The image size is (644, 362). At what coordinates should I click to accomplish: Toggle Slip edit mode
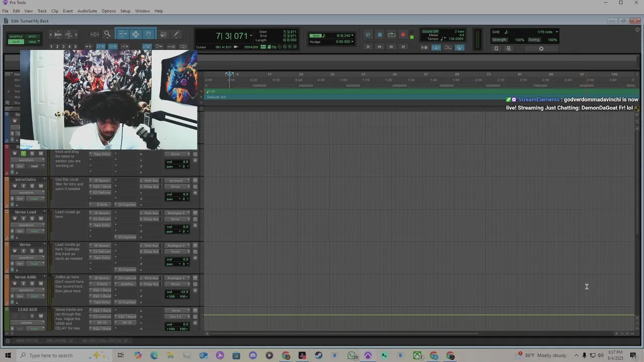point(16,42)
